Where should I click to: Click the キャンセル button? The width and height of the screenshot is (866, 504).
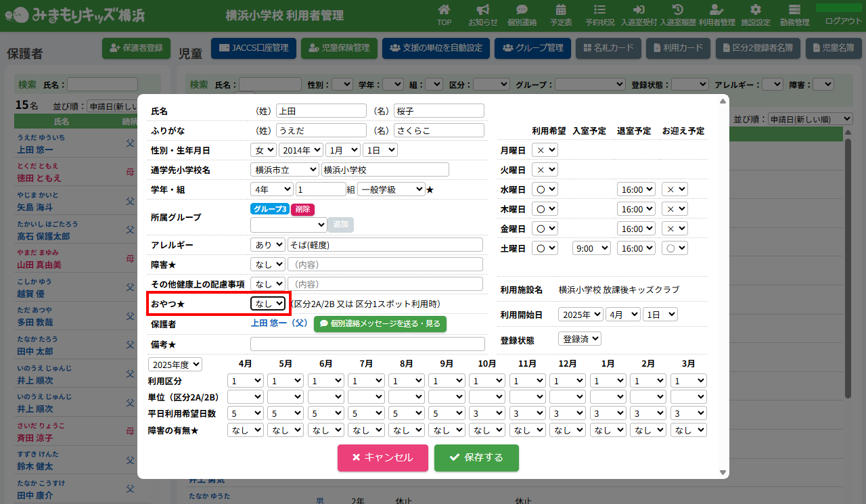(x=382, y=457)
